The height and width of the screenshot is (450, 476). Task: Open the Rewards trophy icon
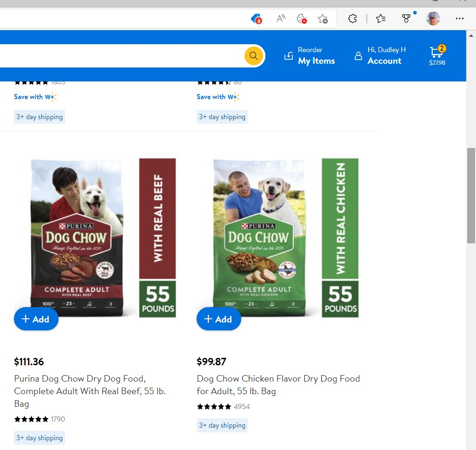tap(406, 19)
